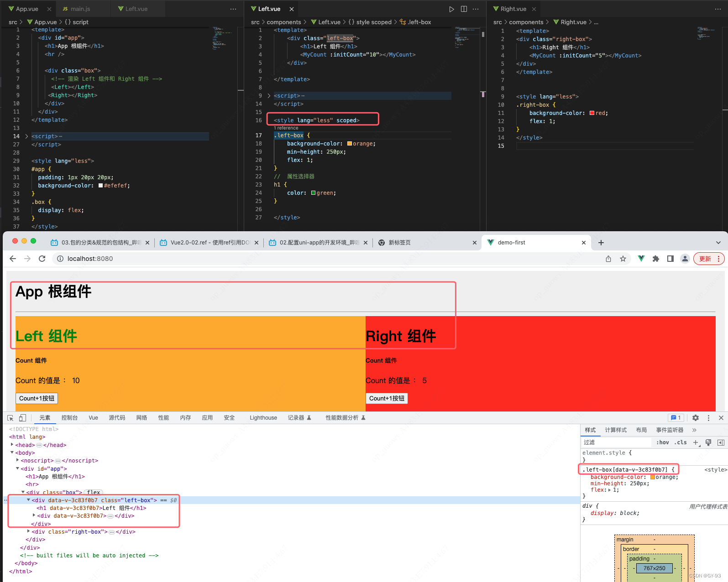Collapse the body node in elements tree
Screen dimensions: 728x582
[12, 452]
